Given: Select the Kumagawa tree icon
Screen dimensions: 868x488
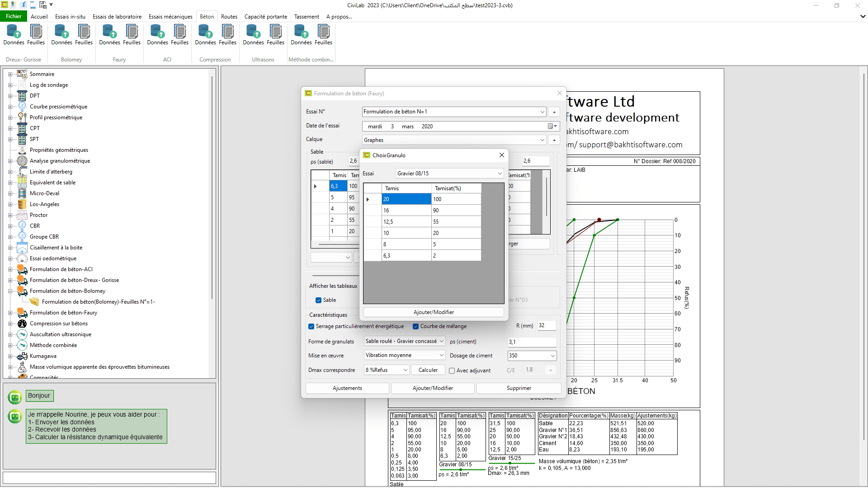Looking at the screenshot, I should (x=22, y=356).
